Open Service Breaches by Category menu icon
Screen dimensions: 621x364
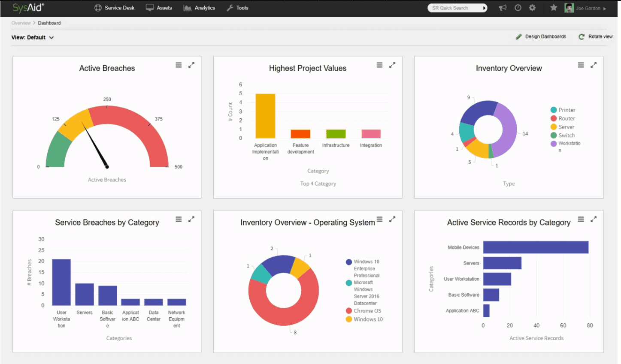(179, 219)
